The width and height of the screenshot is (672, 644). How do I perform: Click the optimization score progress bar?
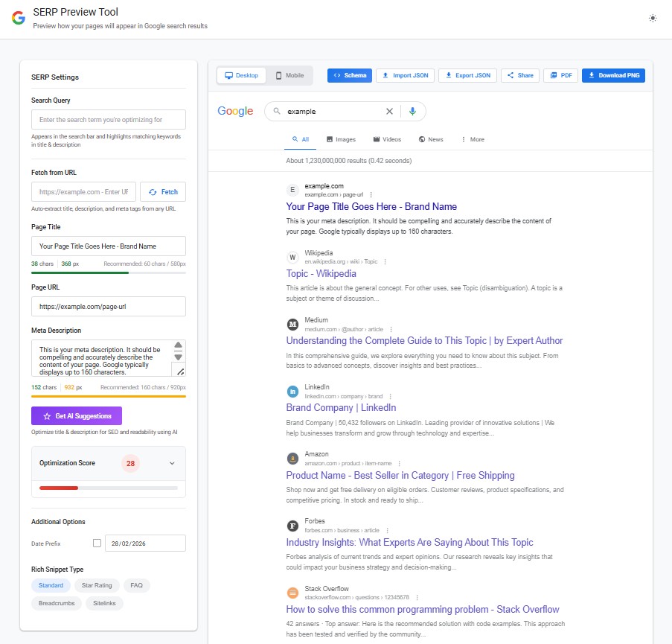(x=108, y=488)
